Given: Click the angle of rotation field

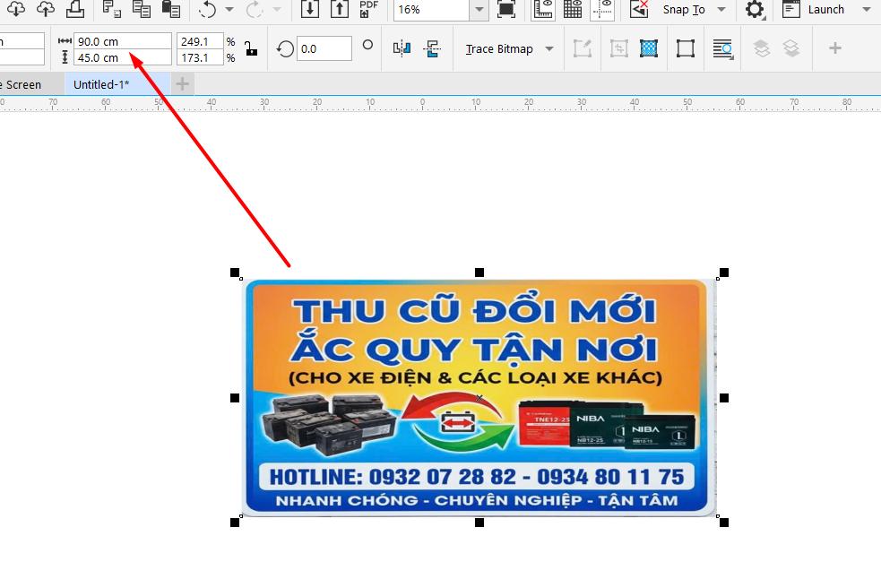Looking at the screenshot, I should [324, 49].
